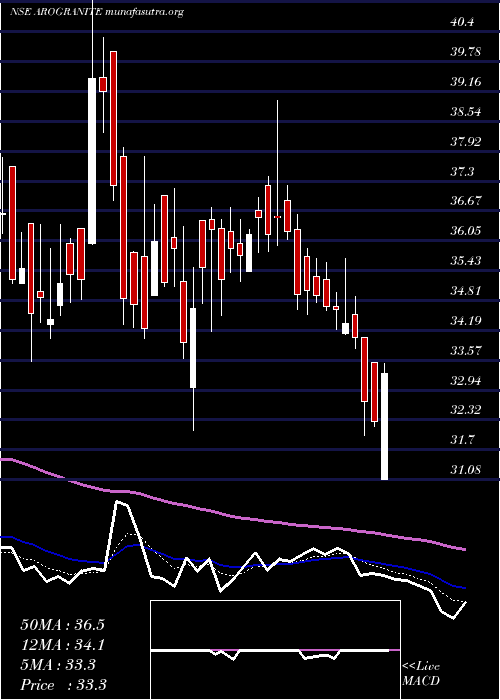Select the 36.67 price axis label
Screen dimensions: 500x700
(466, 201)
